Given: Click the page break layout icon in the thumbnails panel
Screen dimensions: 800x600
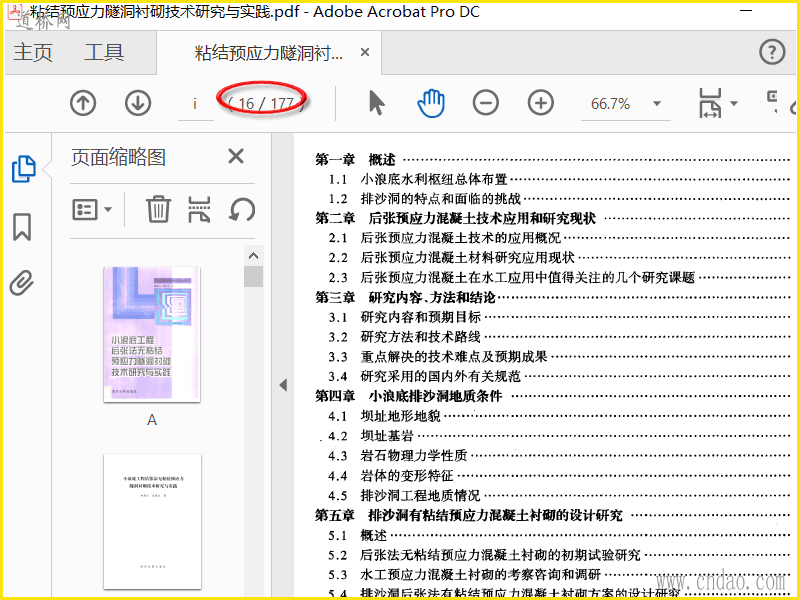Looking at the screenshot, I should pyautogui.click(x=199, y=209).
